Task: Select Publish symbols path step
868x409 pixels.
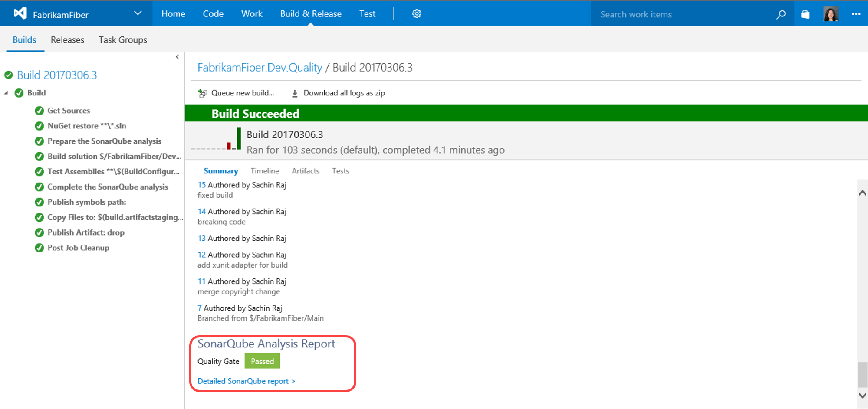Action: click(87, 202)
